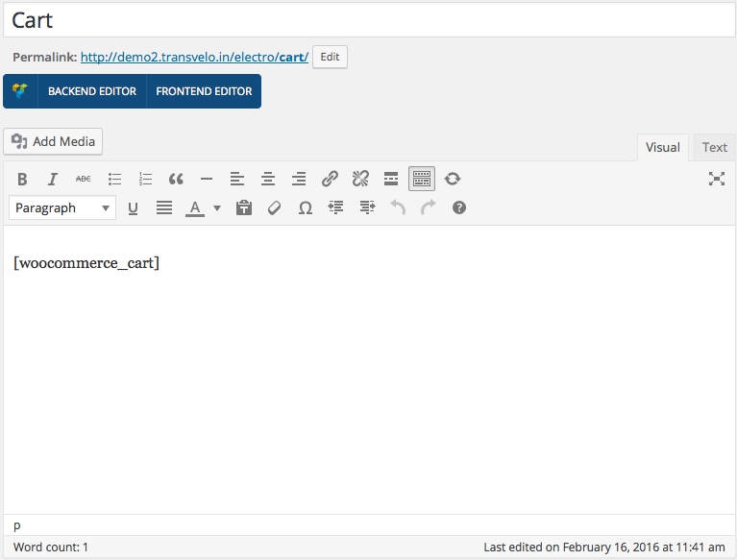Apply the current text color swatch
The width and height of the screenshot is (737, 560).
coord(195,207)
